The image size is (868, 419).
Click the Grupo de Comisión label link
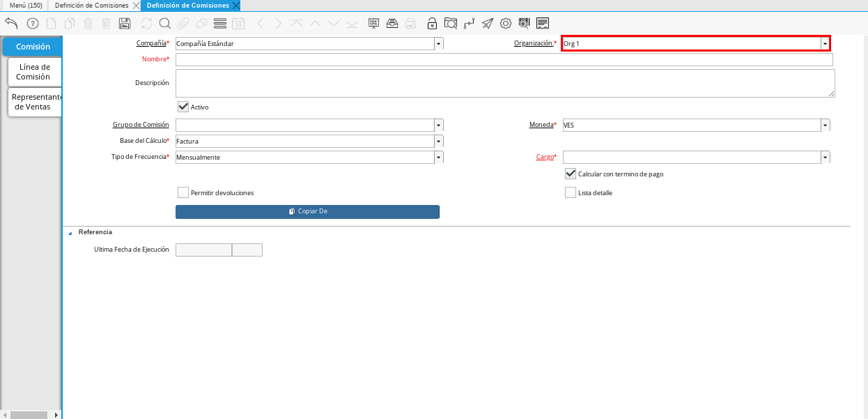pos(141,125)
